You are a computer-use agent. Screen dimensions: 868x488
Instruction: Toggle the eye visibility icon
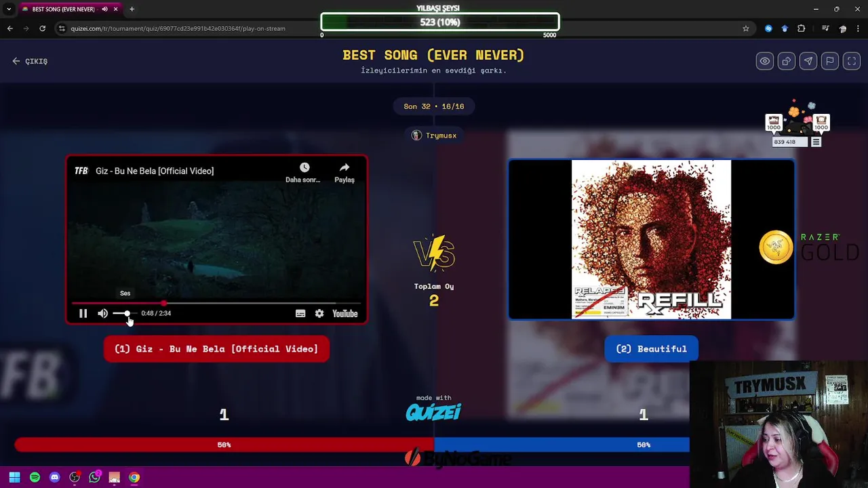(764, 61)
